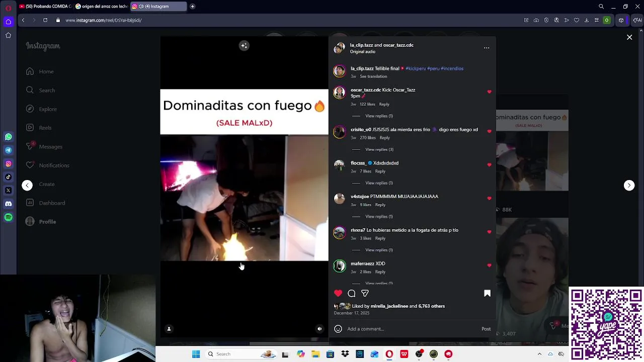Toggle like heart on the reel
Viewport: 644px width, 362px height.
pos(338,294)
